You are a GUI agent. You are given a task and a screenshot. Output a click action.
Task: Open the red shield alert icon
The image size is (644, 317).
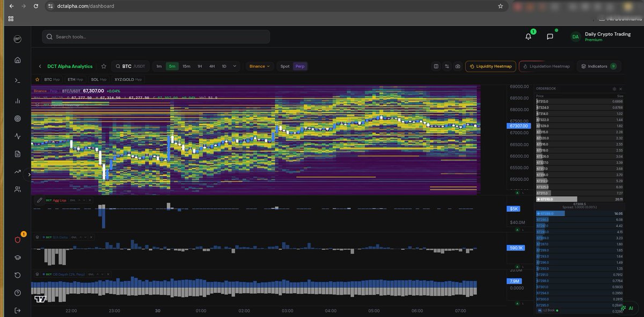pyautogui.click(x=18, y=240)
